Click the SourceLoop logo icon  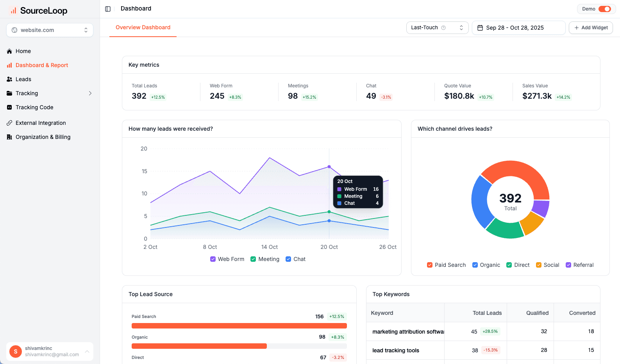point(13,11)
